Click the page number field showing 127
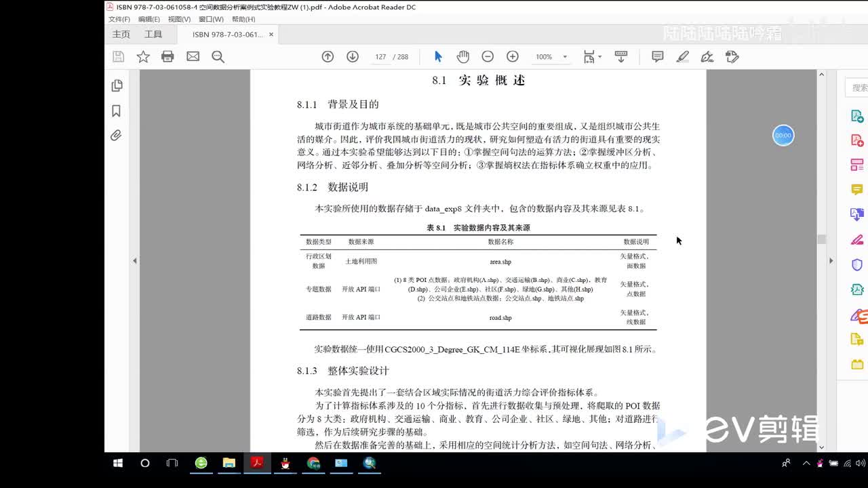868x488 pixels. click(x=380, y=57)
